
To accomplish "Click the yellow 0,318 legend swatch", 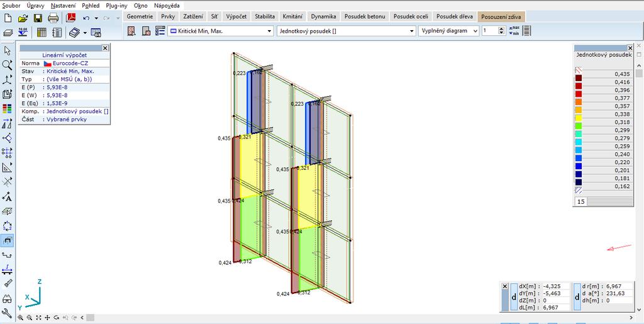I will [x=579, y=118].
